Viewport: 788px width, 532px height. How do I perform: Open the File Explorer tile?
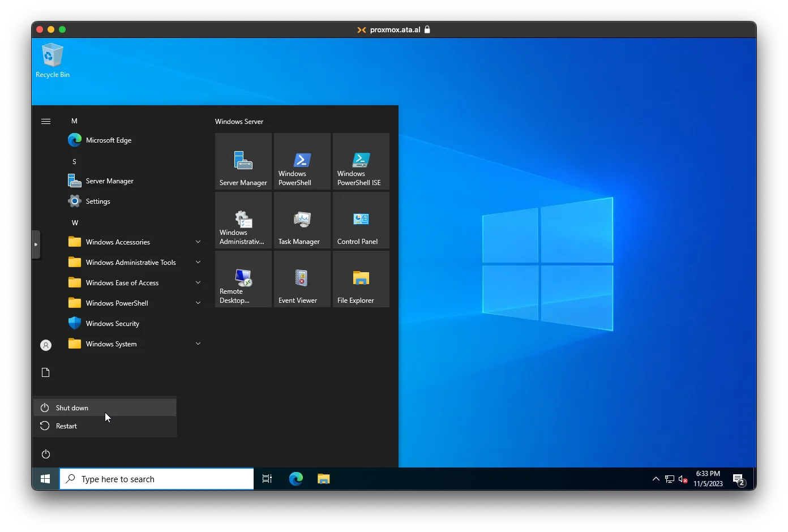pyautogui.click(x=361, y=279)
